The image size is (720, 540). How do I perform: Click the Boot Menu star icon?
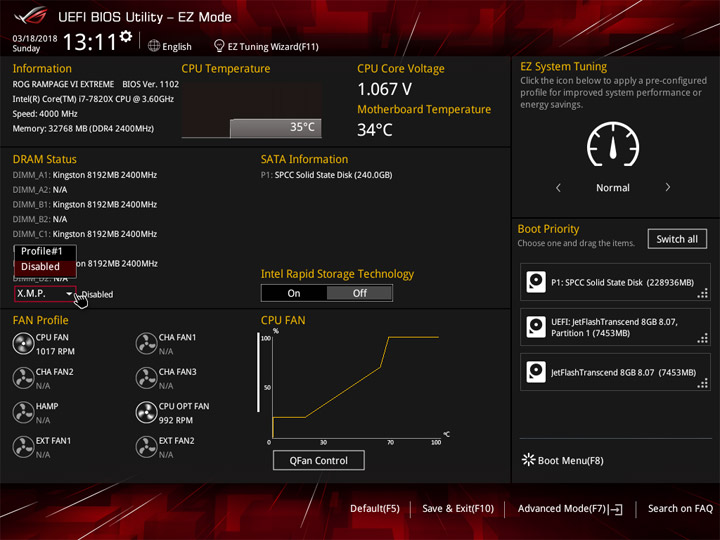pos(529,460)
